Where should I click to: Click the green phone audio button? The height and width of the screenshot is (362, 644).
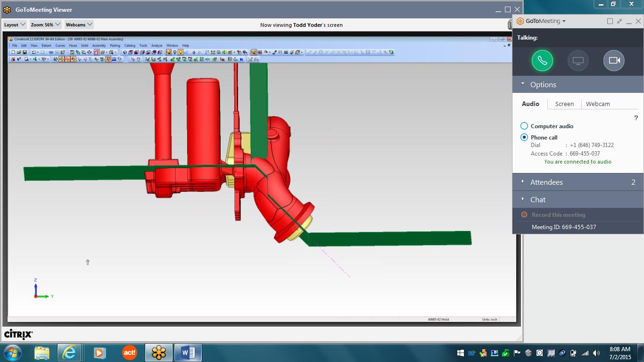point(542,60)
